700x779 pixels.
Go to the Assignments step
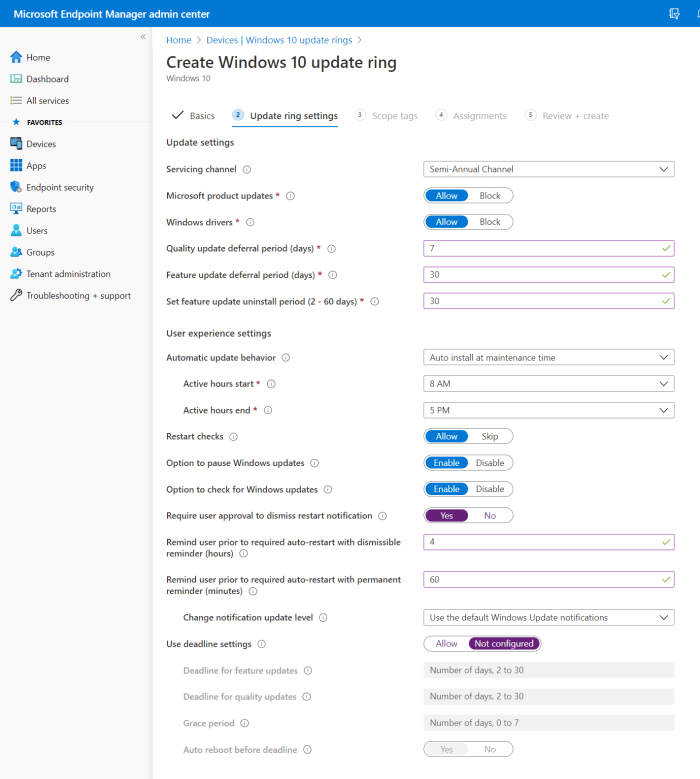pyautogui.click(x=479, y=116)
